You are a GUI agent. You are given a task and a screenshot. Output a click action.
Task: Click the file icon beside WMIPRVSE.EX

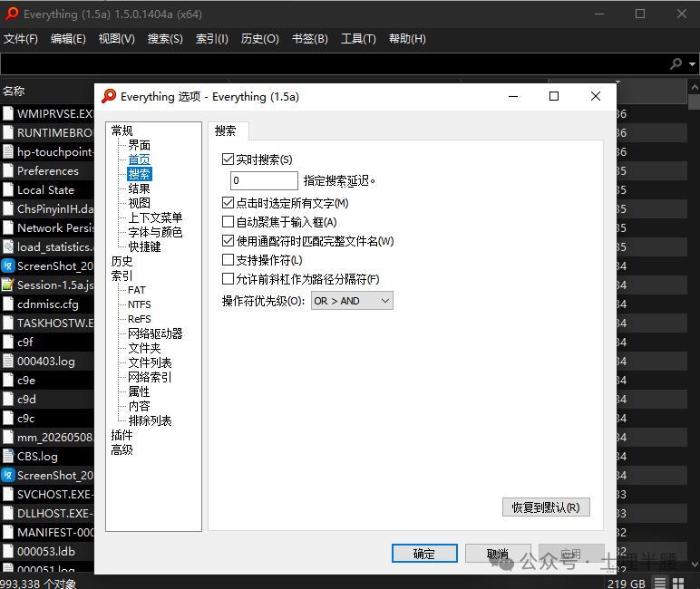point(8,113)
